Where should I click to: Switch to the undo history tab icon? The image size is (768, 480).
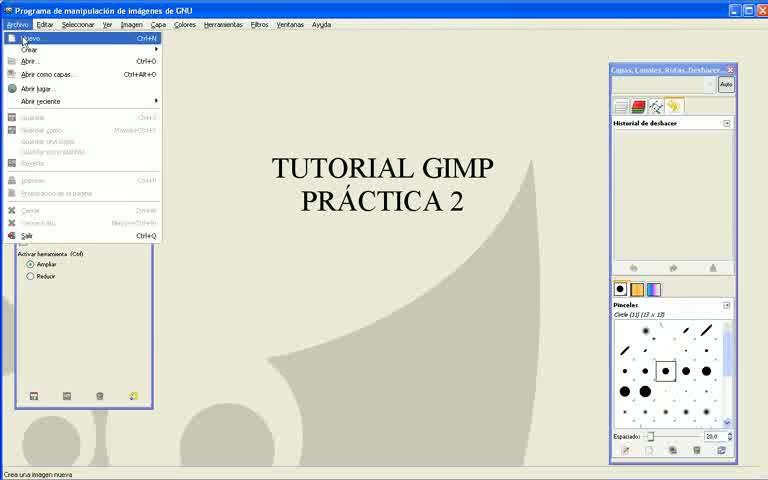tap(674, 106)
